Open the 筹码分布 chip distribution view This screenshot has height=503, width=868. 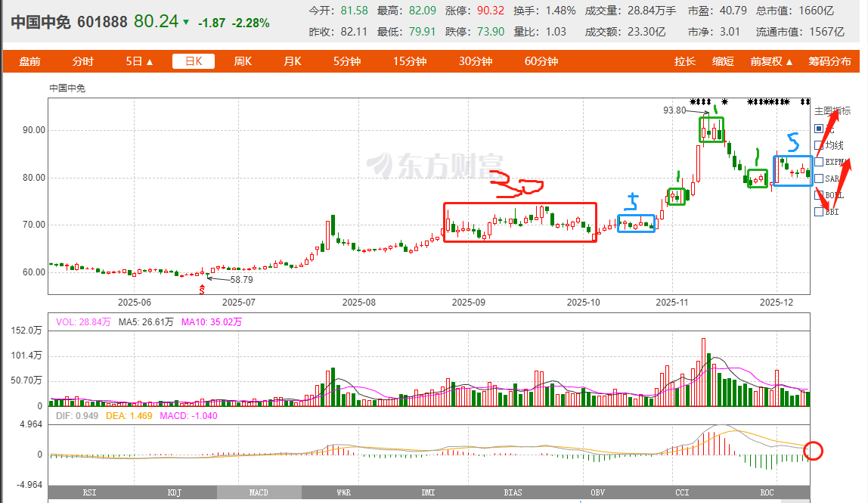[x=829, y=61]
